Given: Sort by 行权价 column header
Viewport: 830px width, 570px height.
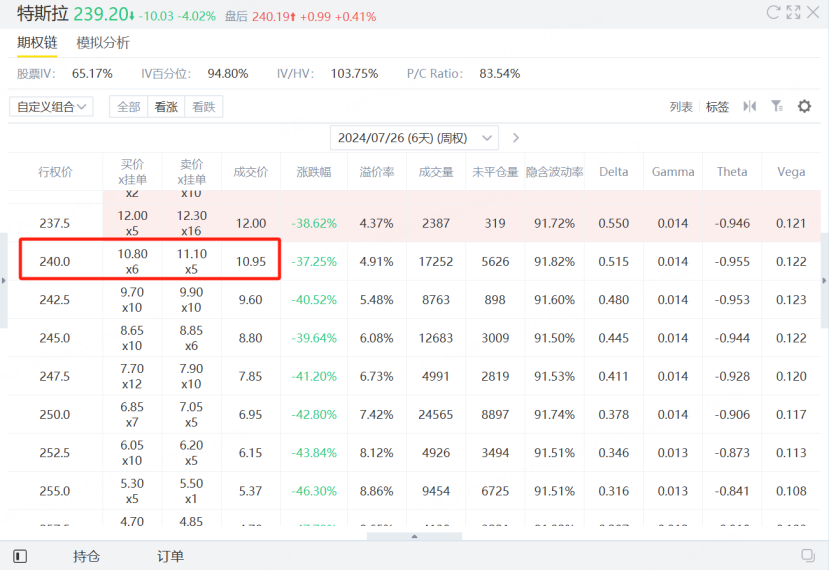Looking at the screenshot, I should point(55,172).
